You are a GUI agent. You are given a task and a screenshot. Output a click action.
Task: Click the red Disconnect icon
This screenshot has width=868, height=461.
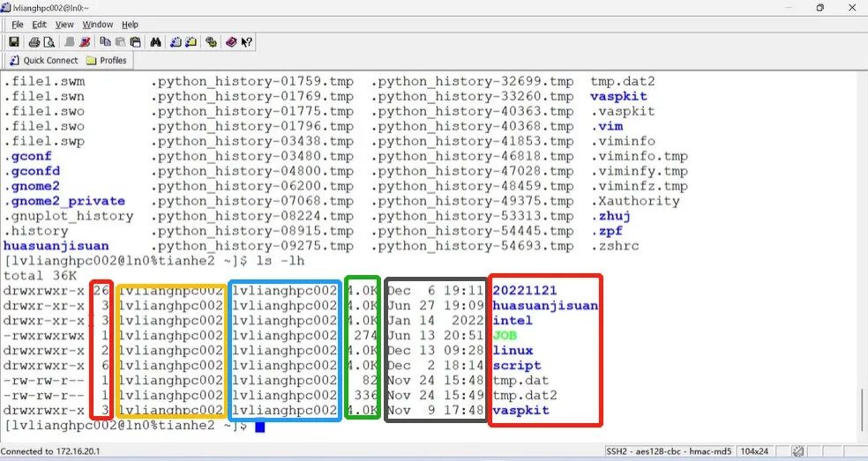(x=85, y=42)
